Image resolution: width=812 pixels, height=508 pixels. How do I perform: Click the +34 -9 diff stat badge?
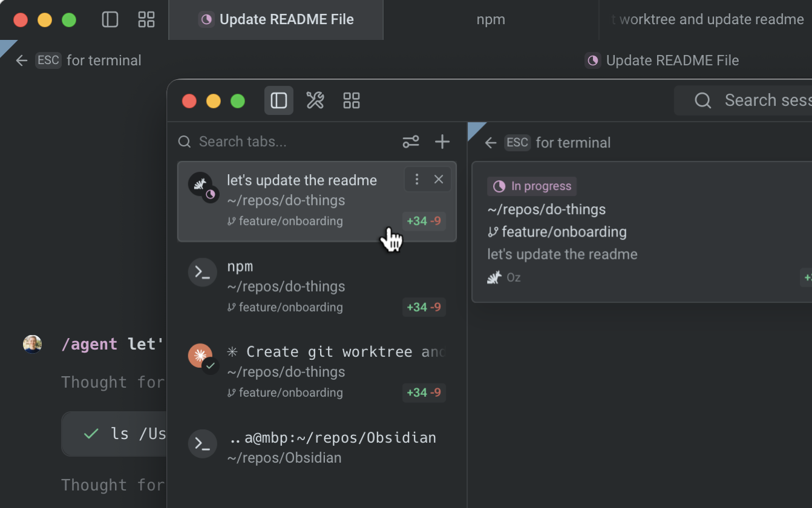tap(424, 221)
